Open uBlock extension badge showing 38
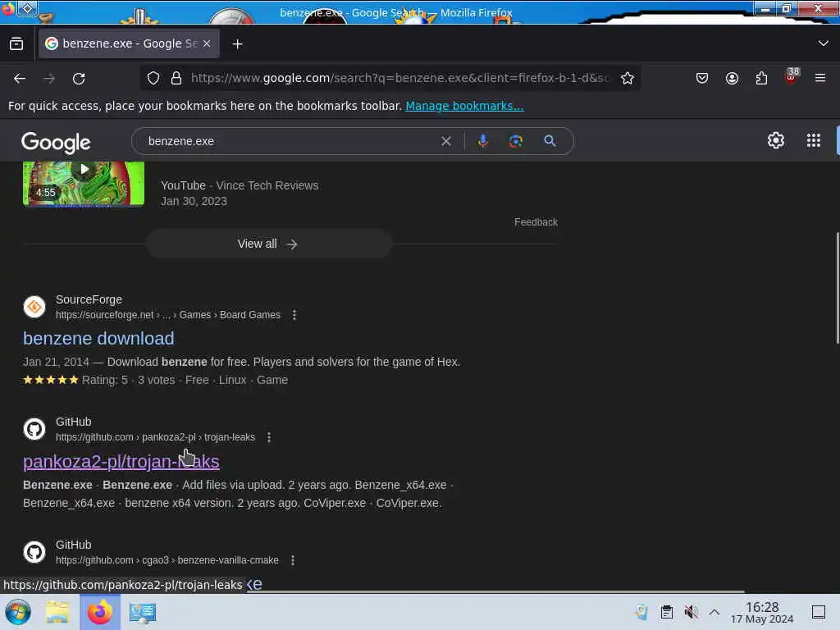This screenshot has height=630, width=840. [792, 76]
